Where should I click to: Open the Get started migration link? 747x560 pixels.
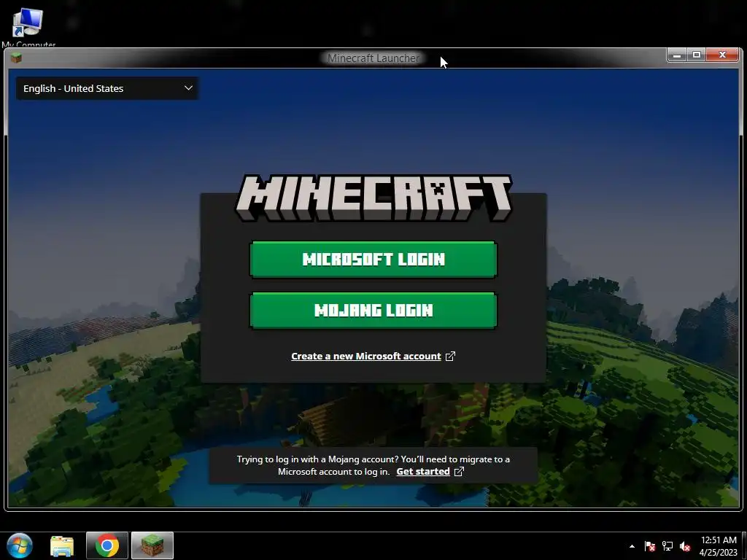click(x=423, y=472)
